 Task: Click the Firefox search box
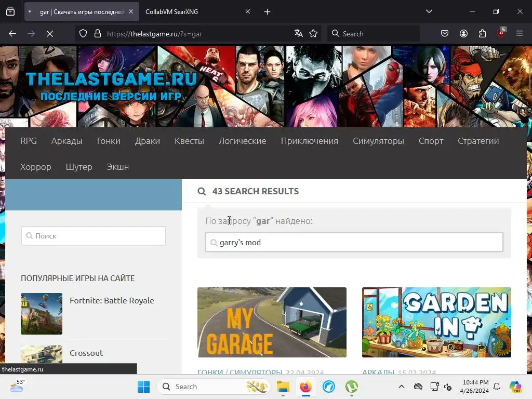point(373,34)
